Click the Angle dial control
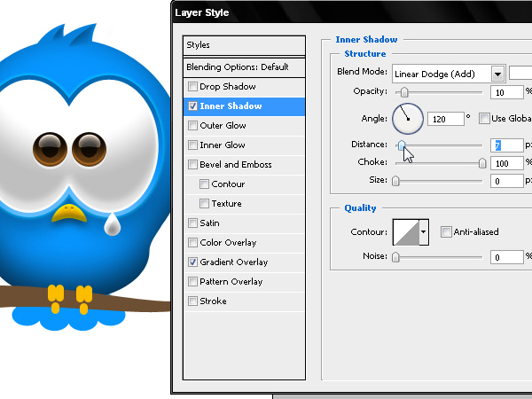The width and height of the screenshot is (532, 399). pos(407,118)
